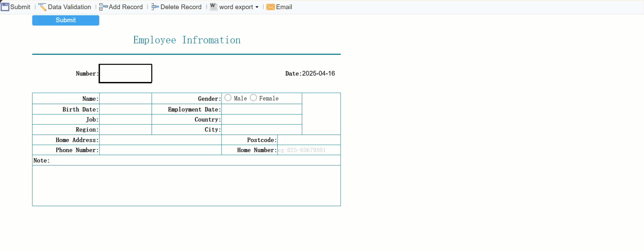644x251 pixels.
Task: Click the Add Record icon
Action: click(103, 7)
